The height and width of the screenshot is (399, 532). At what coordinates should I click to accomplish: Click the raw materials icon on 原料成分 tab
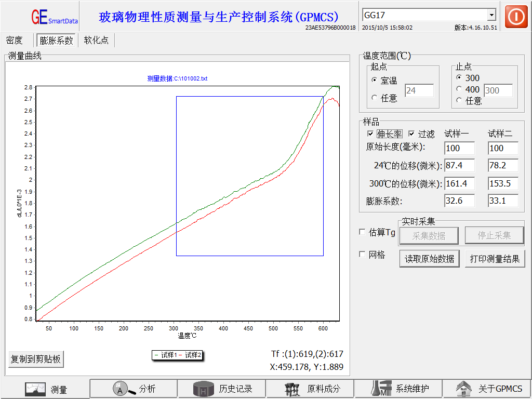293,389
